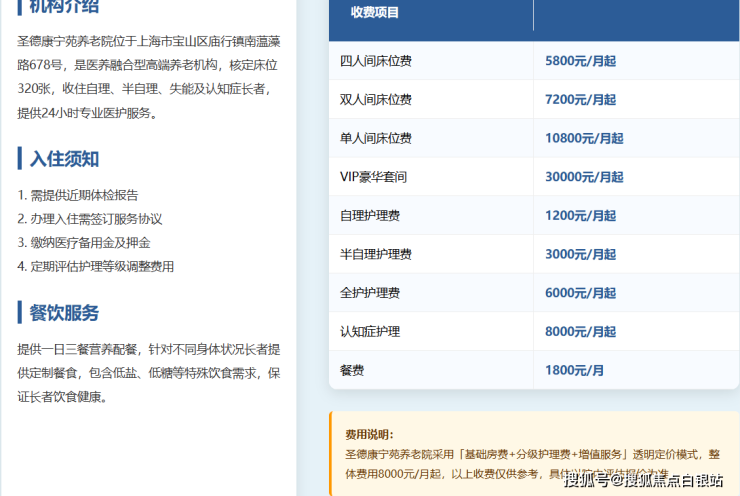Select list item 缴纳医疗备用金及押金

[x=84, y=243]
